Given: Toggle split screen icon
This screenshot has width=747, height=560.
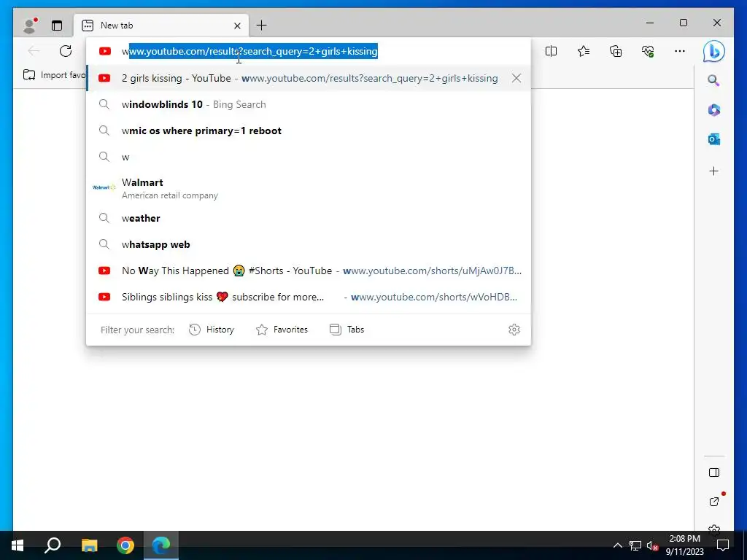Looking at the screenshot, I should click(551, 51).
